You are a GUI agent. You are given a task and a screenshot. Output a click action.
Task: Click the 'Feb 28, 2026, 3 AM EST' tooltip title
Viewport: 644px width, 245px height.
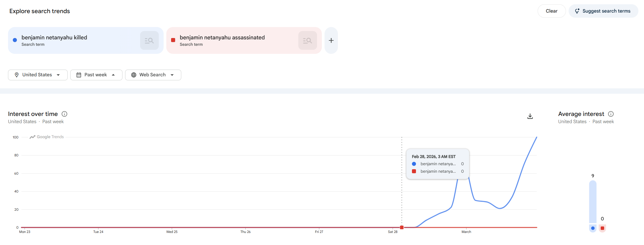click(x=434, y=157)
